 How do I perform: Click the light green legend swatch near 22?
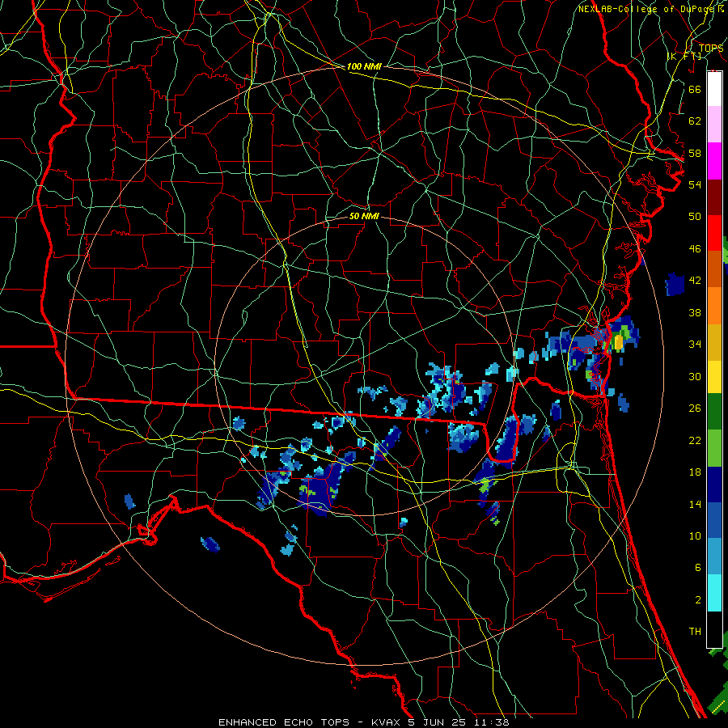(714, 448)
